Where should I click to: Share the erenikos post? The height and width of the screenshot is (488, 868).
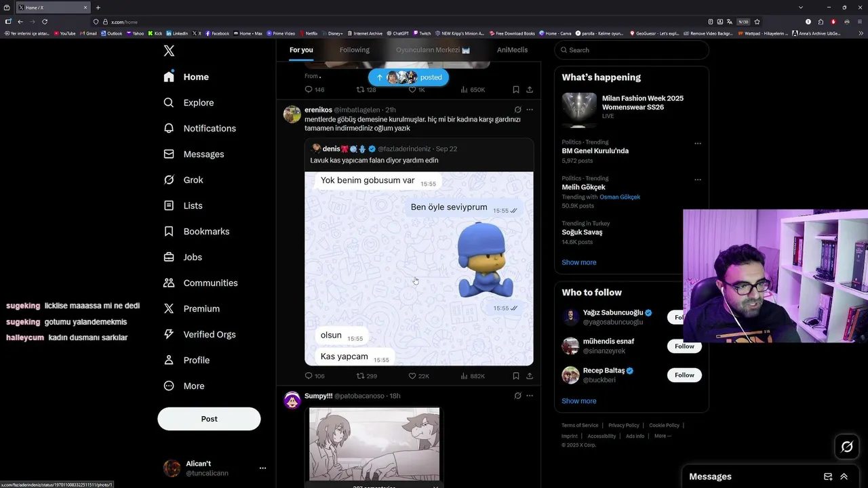click(530, 376)
